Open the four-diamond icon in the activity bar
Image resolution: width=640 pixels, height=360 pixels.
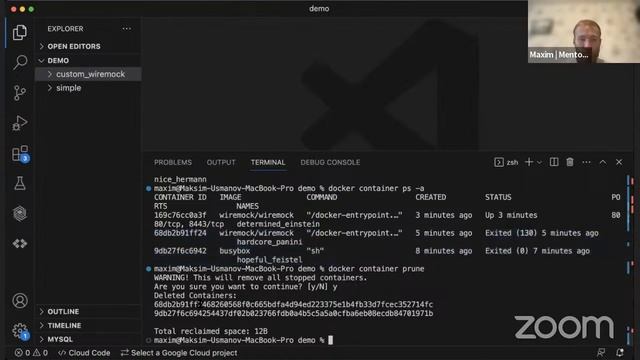(20, 244)
